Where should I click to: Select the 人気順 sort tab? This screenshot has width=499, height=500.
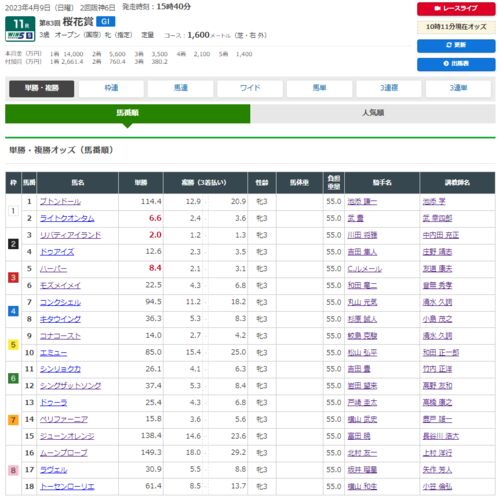click(x=373, y=113)
